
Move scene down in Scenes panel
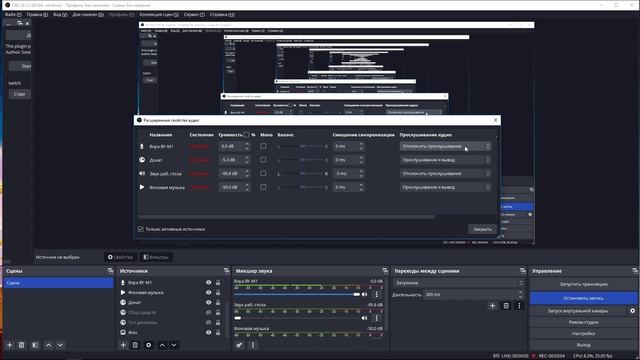coord(60,345)
